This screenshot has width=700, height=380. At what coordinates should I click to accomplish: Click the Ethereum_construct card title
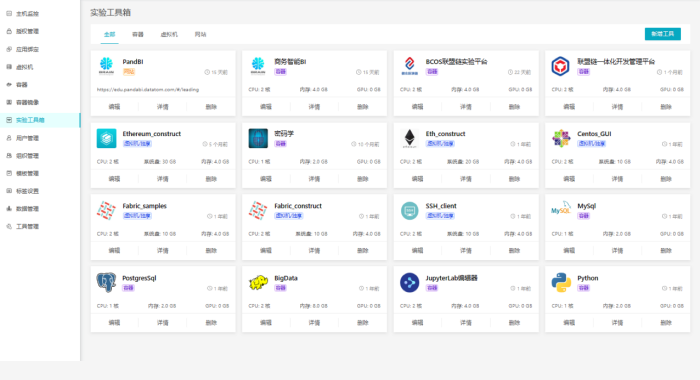pos(152,134)
